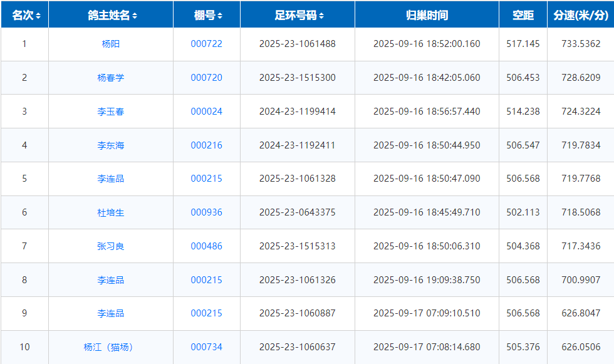Open loft number 000722

point(206,44)
